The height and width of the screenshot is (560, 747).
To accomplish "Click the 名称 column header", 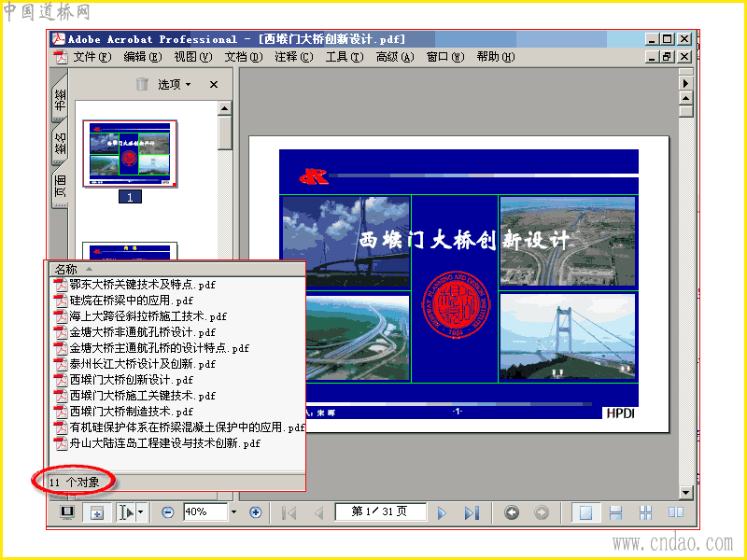I will pos(176,269).
